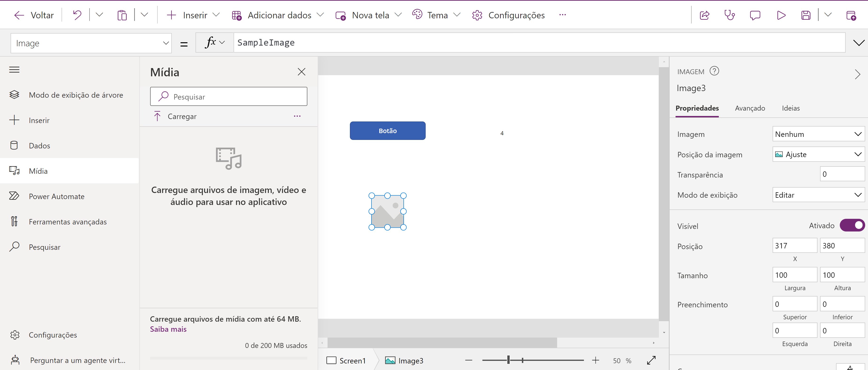868x370 pixels.
Task: Open the Tema menu
Action: click(x=436, y=15)
